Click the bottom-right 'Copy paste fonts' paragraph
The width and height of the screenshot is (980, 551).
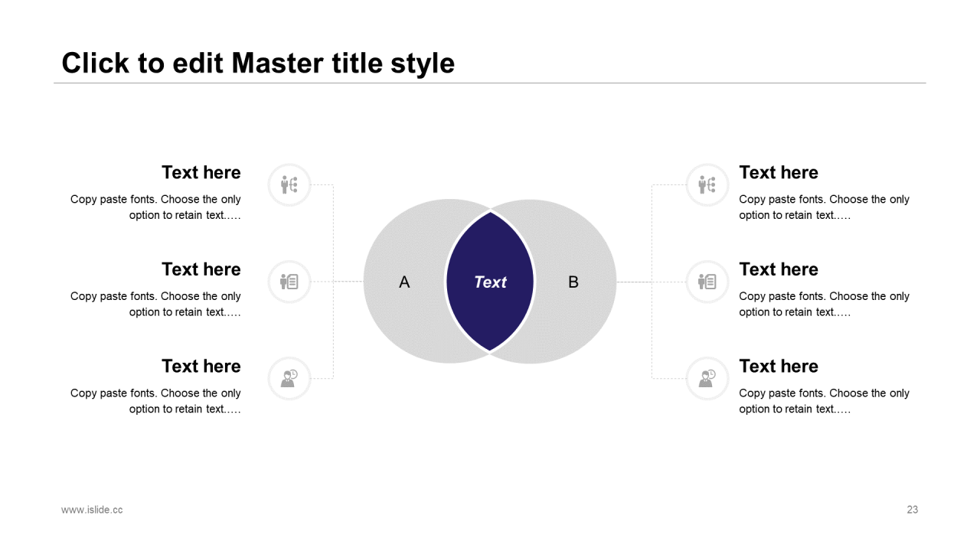coord(824,401)
